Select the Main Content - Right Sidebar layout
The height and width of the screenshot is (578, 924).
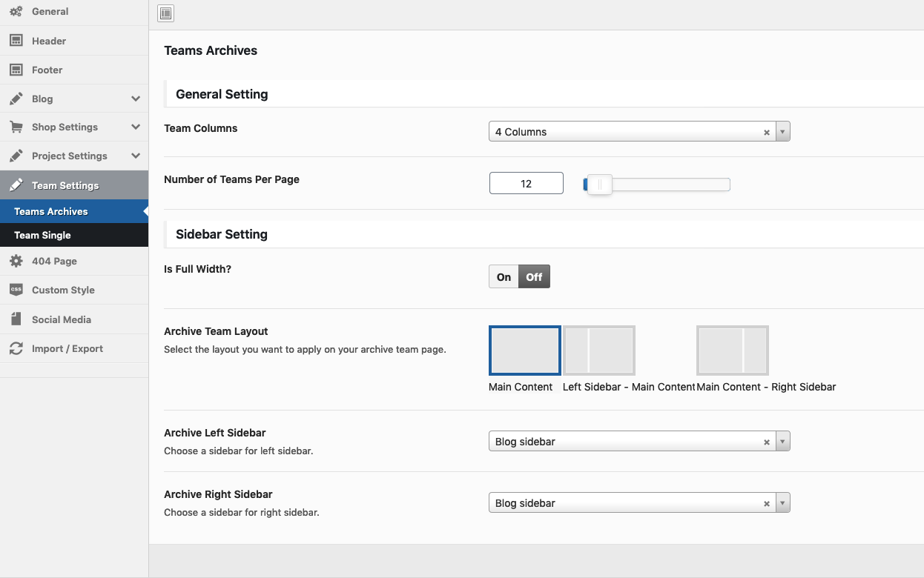pyautogui.click(x=732, y=351)
